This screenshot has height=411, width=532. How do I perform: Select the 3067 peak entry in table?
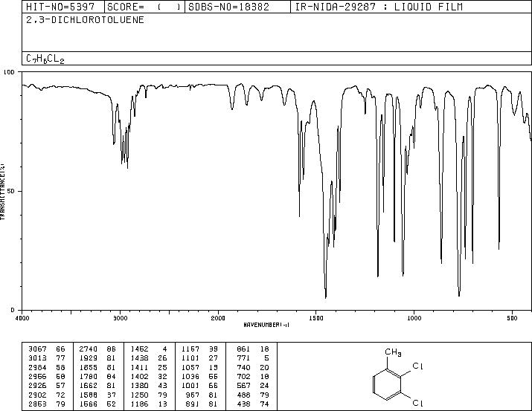tap(47, 349)
